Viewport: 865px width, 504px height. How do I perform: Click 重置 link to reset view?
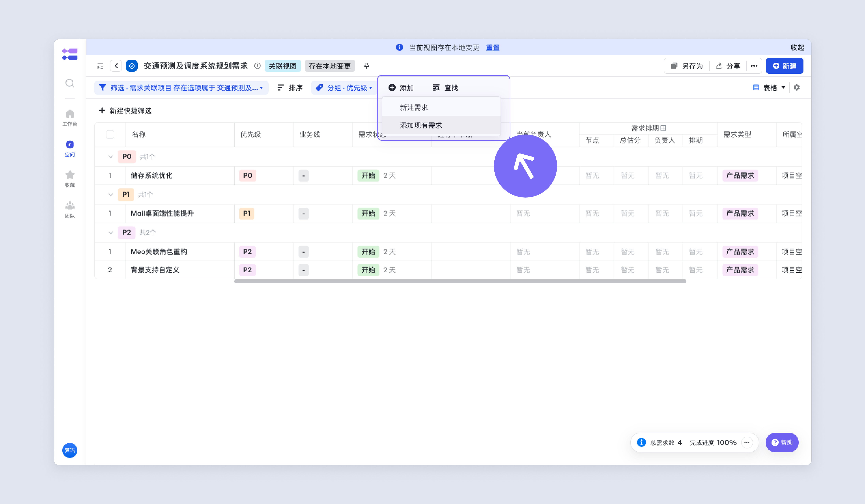[x=493, y=48]
